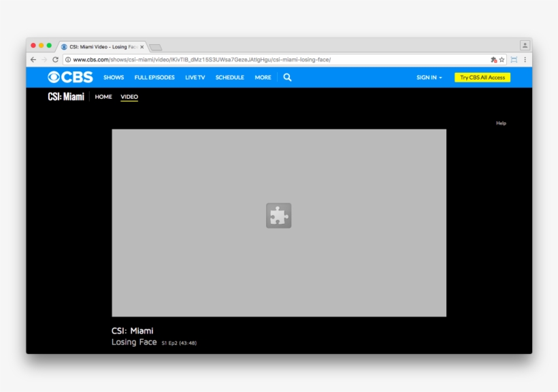The image size is (558, 392).
Task: Open the SHOWS menu
Action: pyautogui.click(x=114, y=78)
